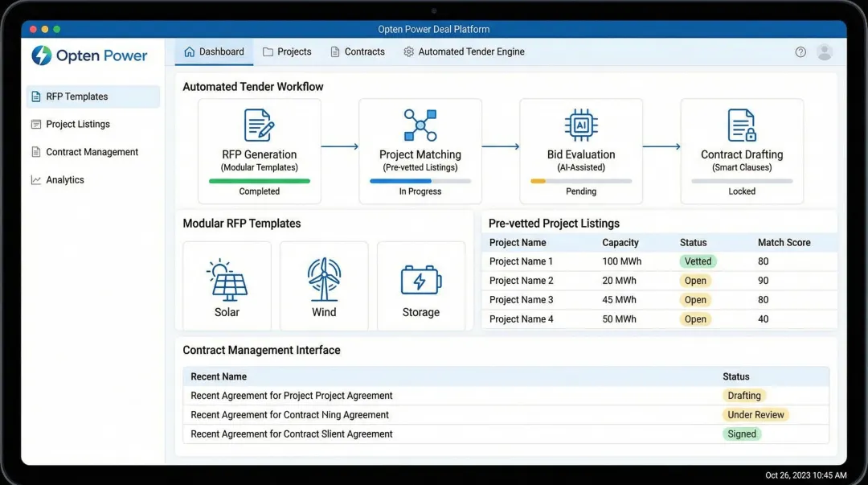Choose the Wind turbine template icon
Screen dimensions: 868x485
(324, 277)
